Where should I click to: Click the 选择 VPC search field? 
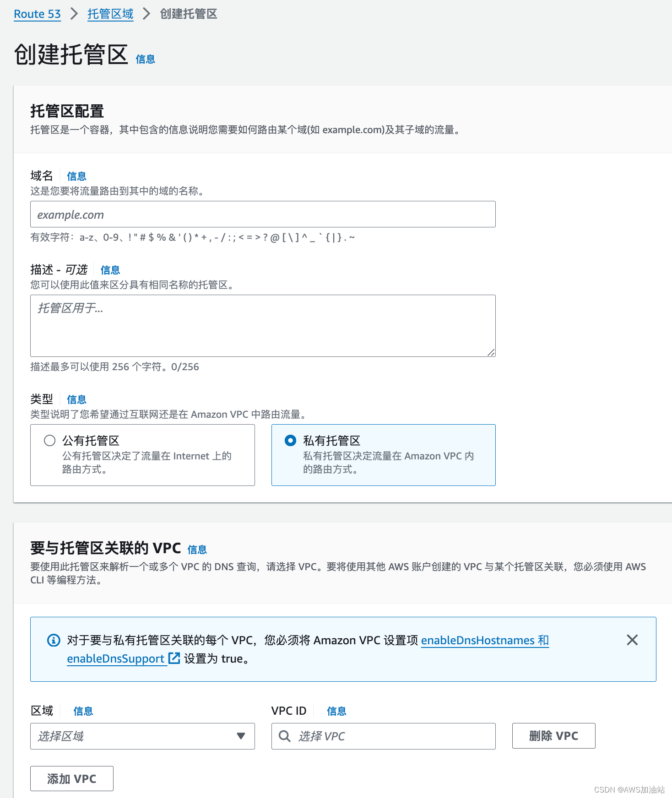point(384,736)
